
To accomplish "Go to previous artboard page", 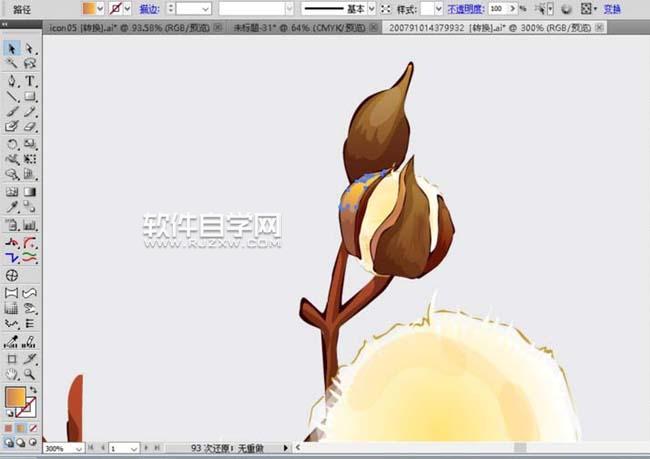I will 103,448.
